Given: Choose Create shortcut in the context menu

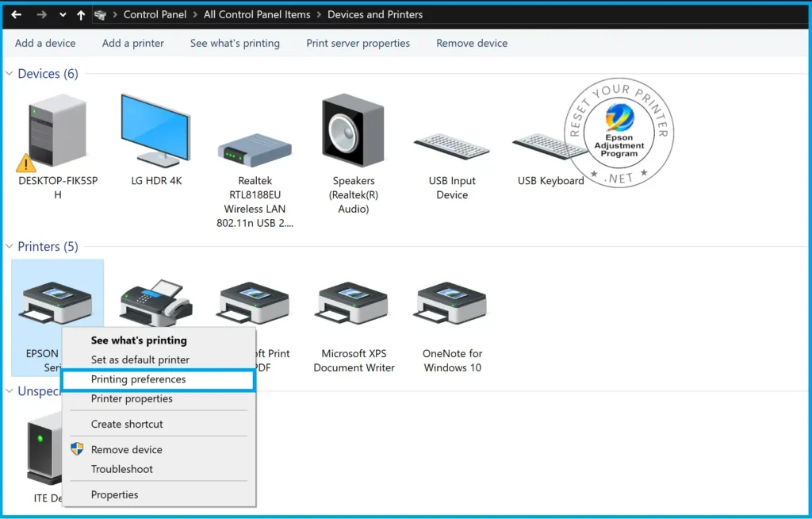Looking at the screenshot, I should pyautogui.click(x=159, y=424).
